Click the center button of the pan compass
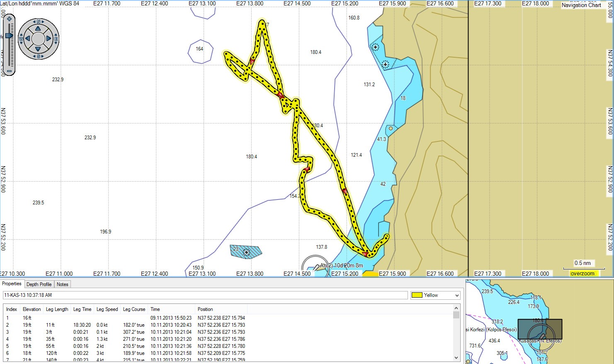The height and width of the screenshot is (364, 614). coord(38,39)
